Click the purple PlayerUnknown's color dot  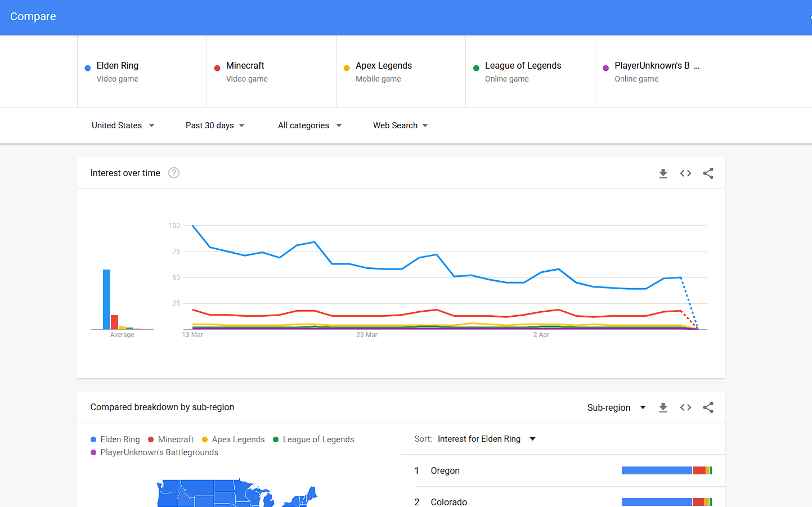click(x=605, y=68)
